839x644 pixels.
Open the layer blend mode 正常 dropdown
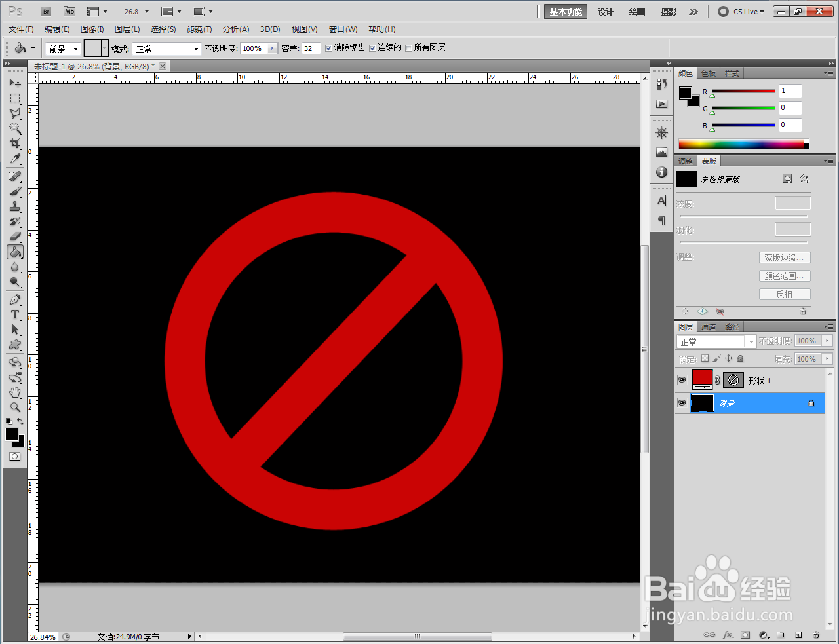[x=716, y=341]
